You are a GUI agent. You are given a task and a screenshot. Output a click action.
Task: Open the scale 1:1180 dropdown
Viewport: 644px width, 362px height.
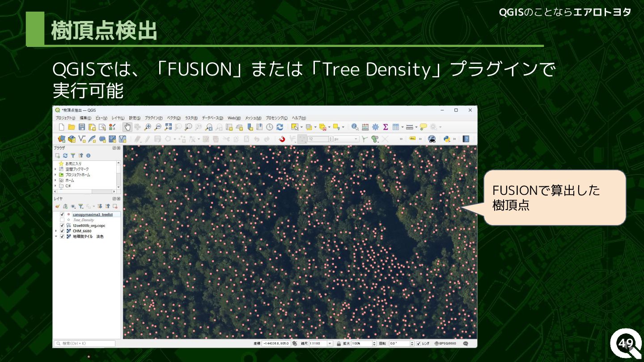[x=330, y=344]
